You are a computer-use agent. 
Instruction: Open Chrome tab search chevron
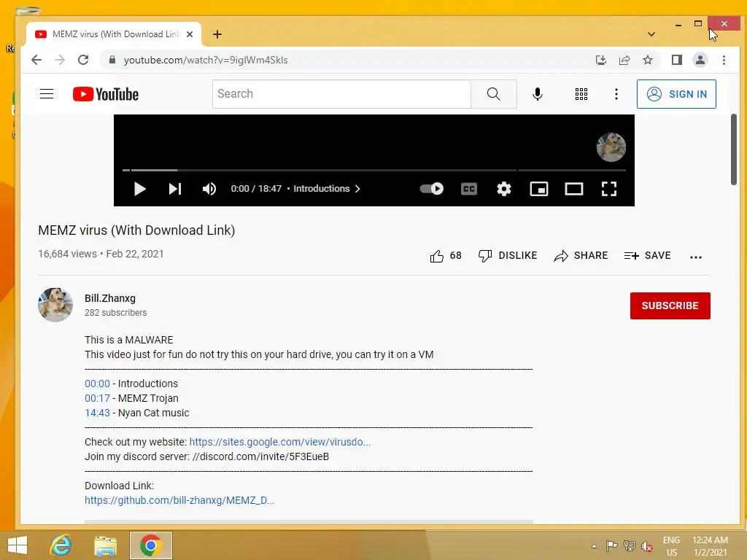click(651, 34)
